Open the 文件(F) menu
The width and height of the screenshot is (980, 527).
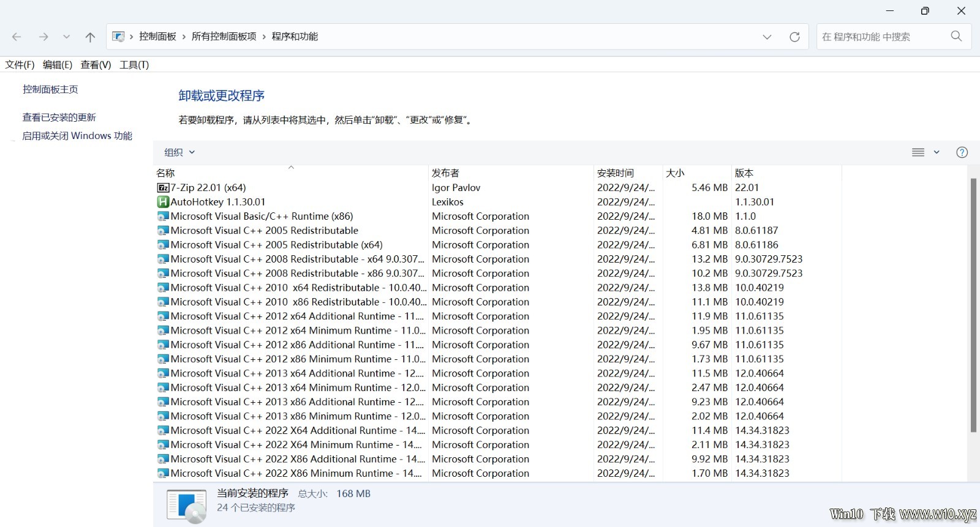(20, 65)
